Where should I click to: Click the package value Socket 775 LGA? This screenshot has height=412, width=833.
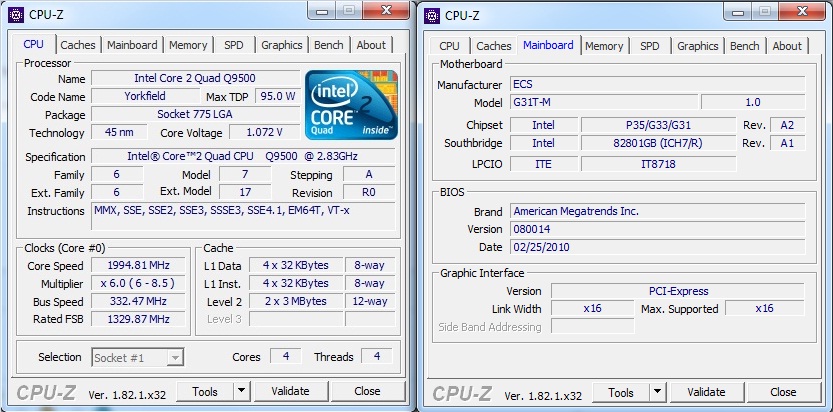pyautogui.click(x=195, y=114)
